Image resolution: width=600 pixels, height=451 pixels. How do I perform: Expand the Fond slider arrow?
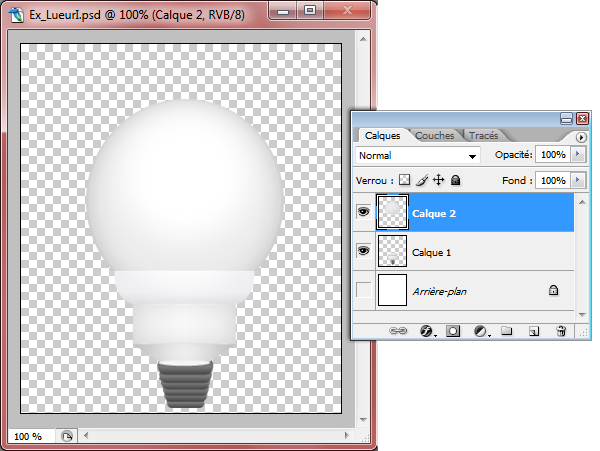coord(578,181)
